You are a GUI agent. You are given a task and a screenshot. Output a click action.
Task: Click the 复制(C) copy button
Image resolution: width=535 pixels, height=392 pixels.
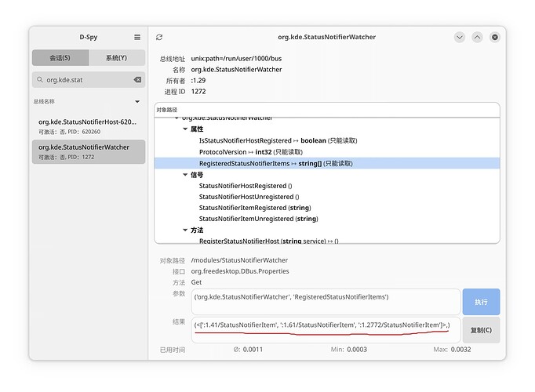(x=481, y=330)
